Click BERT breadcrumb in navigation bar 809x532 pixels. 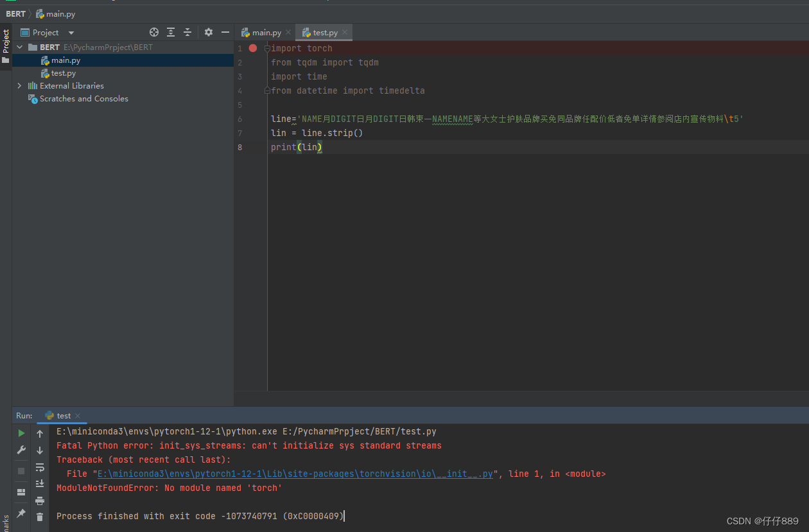(16, 13)
